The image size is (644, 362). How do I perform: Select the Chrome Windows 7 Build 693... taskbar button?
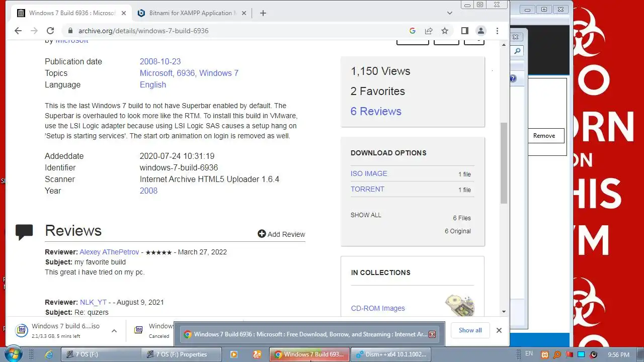(x=309, y=354)
